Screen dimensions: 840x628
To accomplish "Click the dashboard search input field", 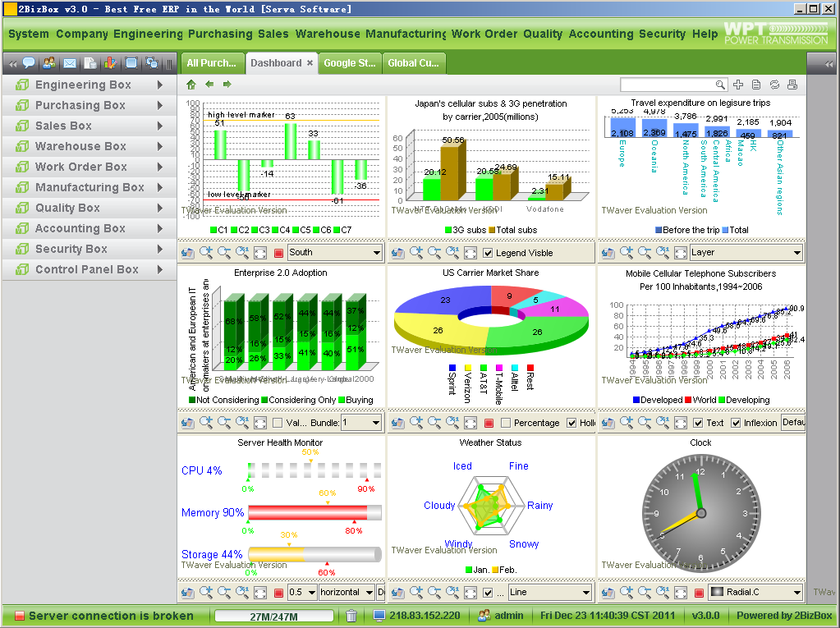I will pyautogui.click(x=668, y=85).
